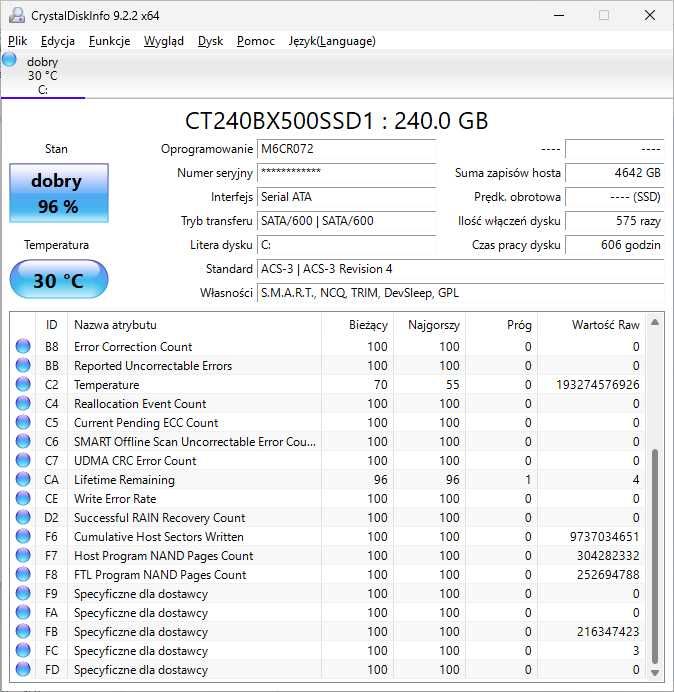Click the Tryb transferu field SATA/600
The width and height of the screenshot is (674, 692).
347,221
